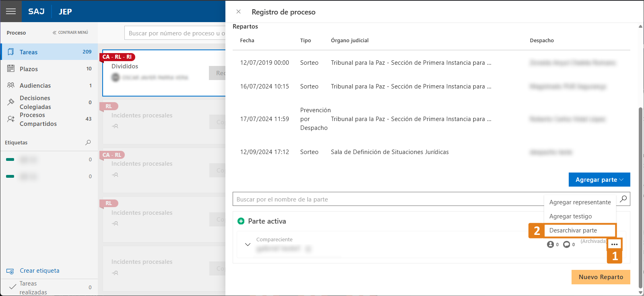Viewport: 644px width, 296px height.
Task: Click the JEP title text
Action: point(65,12)
